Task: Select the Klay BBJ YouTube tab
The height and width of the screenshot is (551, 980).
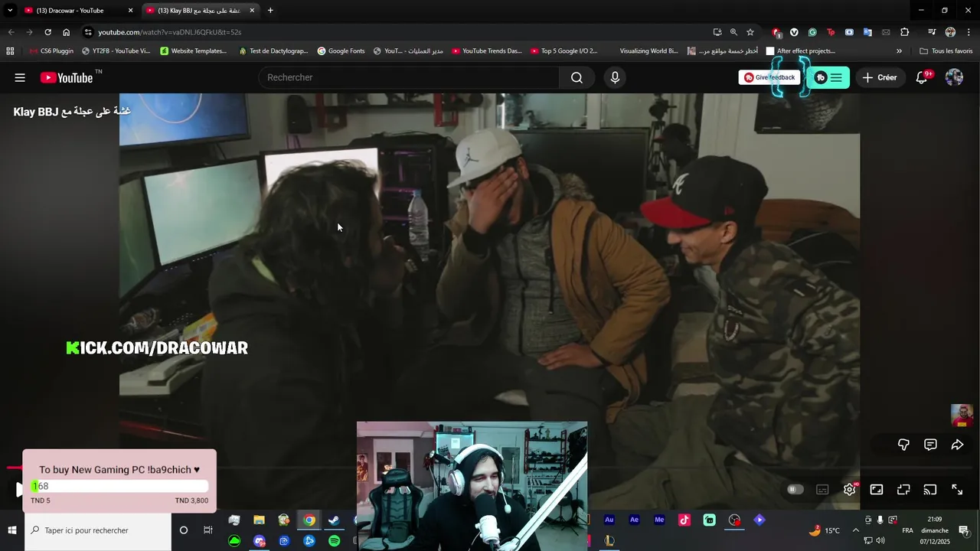Action: 199,11
